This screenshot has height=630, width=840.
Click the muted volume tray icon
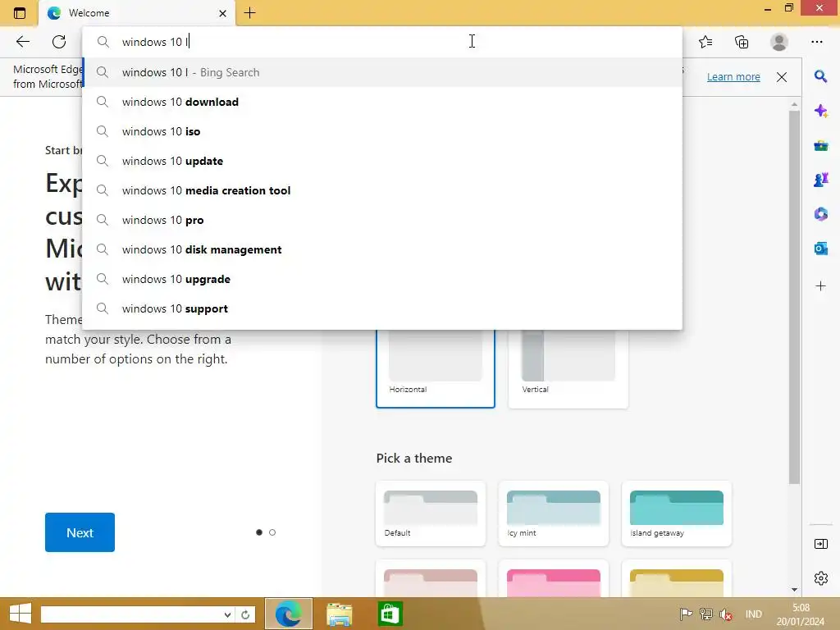coord(726,614)
